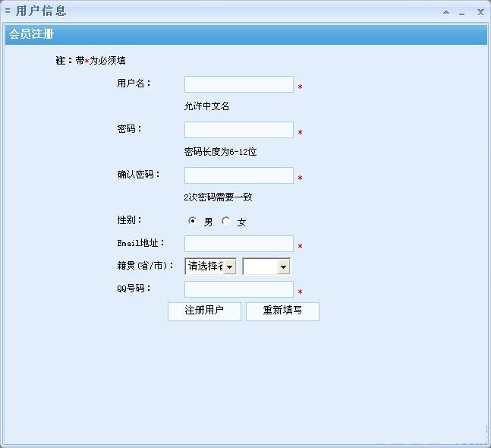Viewport: 491px width, 448px height.
Task: Click the 确认密码： label
Action: [139, 175]
